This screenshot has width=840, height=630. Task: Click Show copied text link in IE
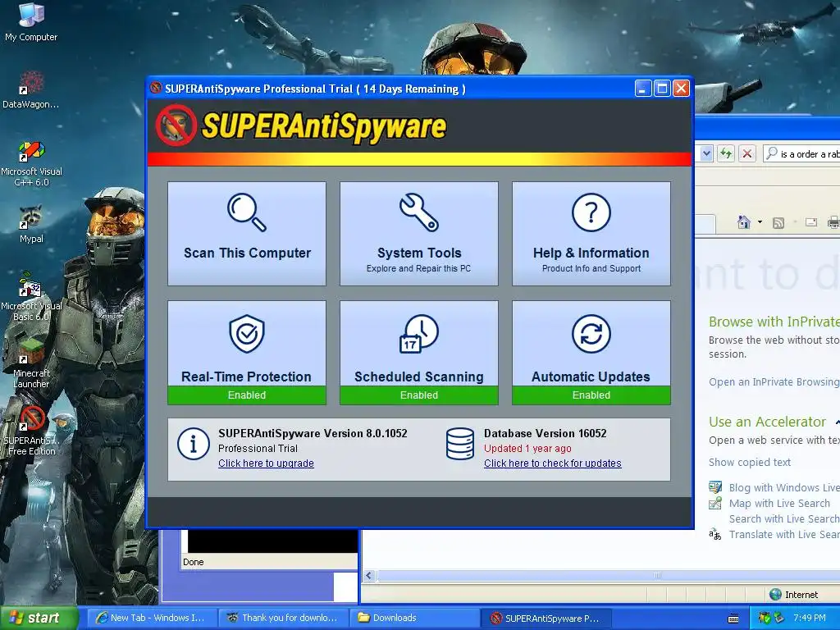[750, 462]
